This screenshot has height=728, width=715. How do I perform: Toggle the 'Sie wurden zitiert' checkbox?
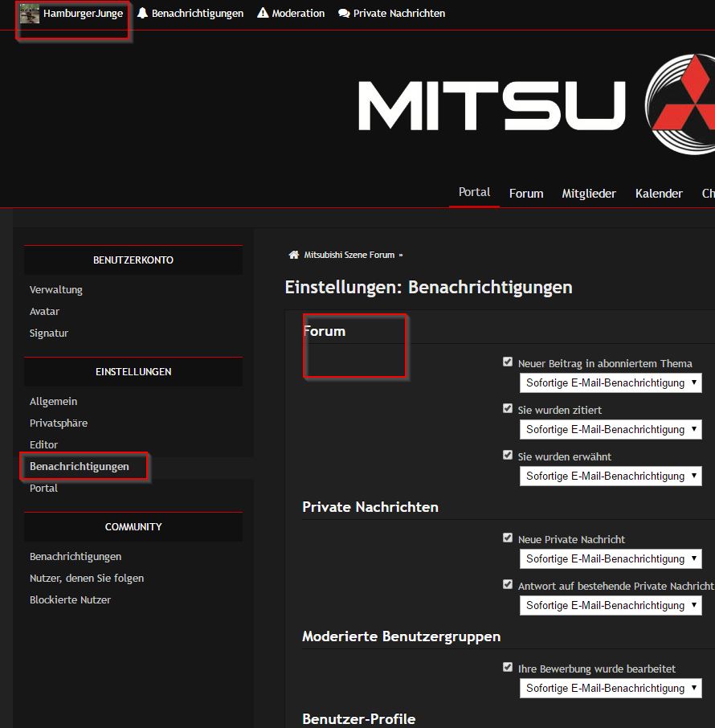point(508,409)
